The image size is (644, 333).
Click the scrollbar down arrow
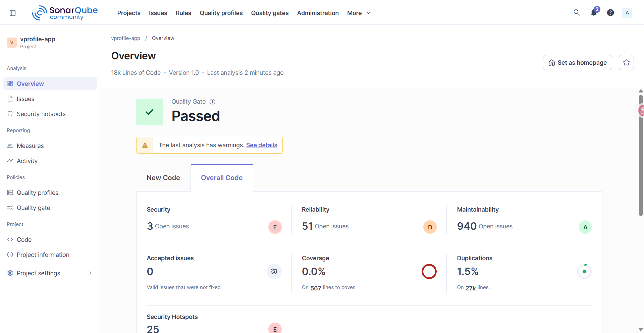click(x=641, y=329)
